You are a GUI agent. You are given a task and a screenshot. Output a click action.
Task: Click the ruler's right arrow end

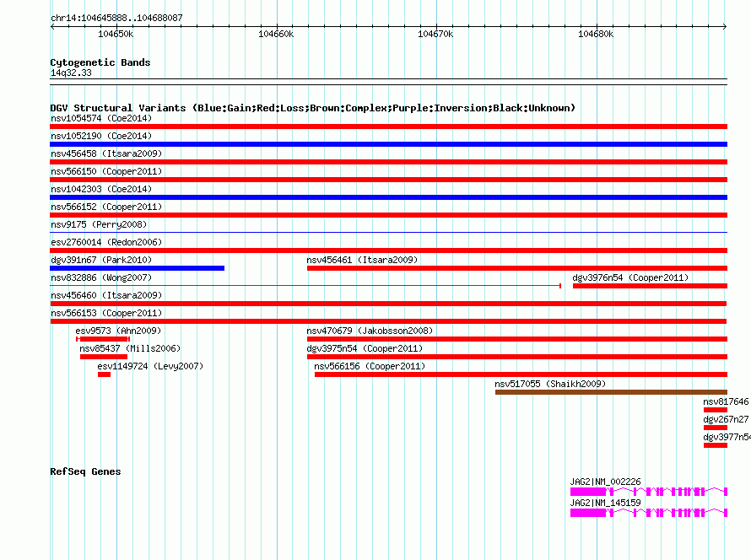[725, 27]
